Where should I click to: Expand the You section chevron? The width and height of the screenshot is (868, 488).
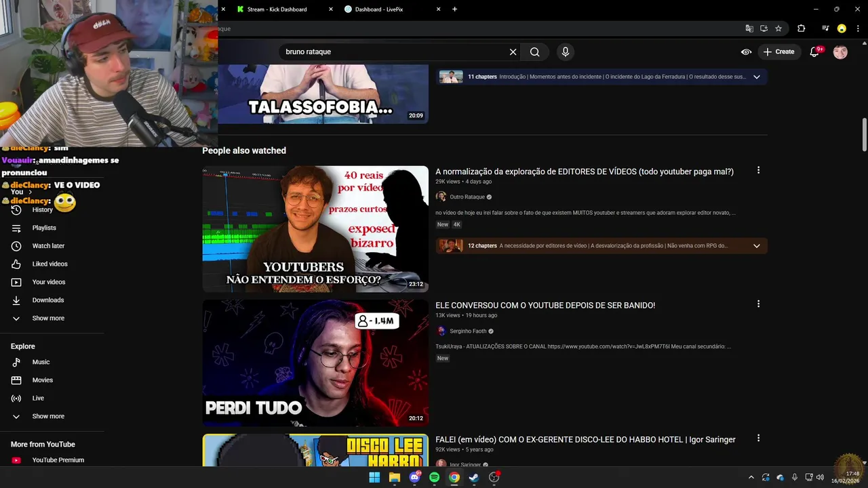pos(30,192)
